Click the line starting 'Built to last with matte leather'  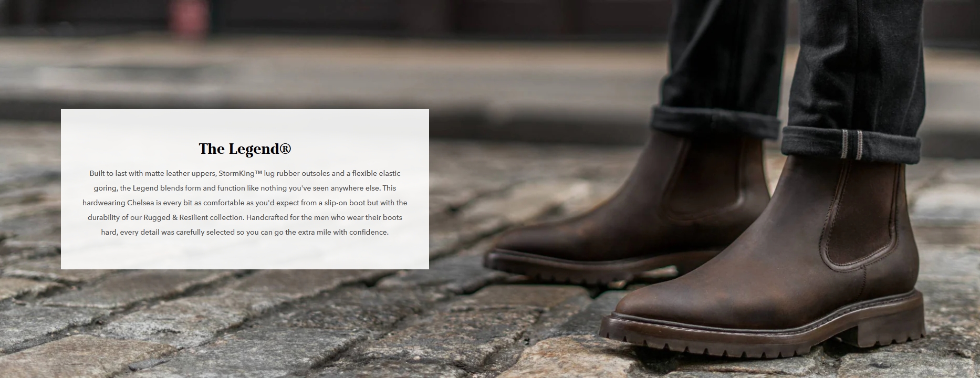(245, 173)
